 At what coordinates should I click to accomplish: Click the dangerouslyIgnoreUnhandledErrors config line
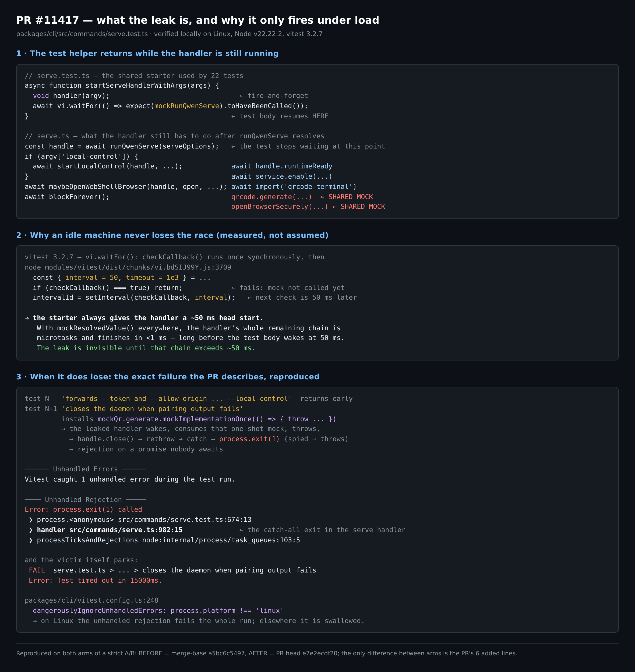(158, 610)
